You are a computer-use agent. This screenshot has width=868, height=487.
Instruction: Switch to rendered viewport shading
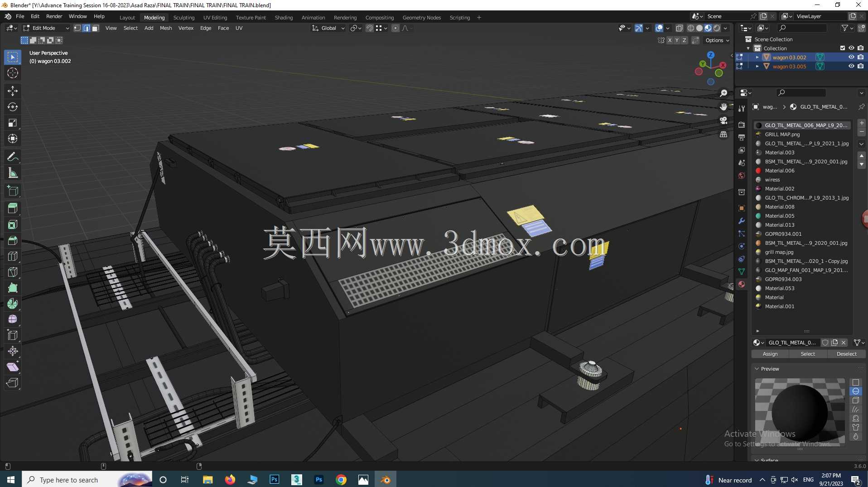pyautogui.click(x=717, y=28)
